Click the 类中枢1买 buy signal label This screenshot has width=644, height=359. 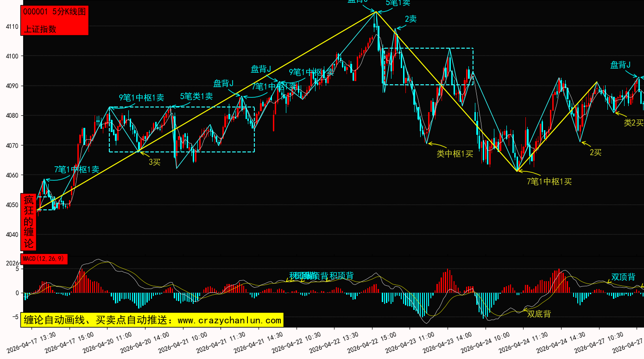coord(455,154)
